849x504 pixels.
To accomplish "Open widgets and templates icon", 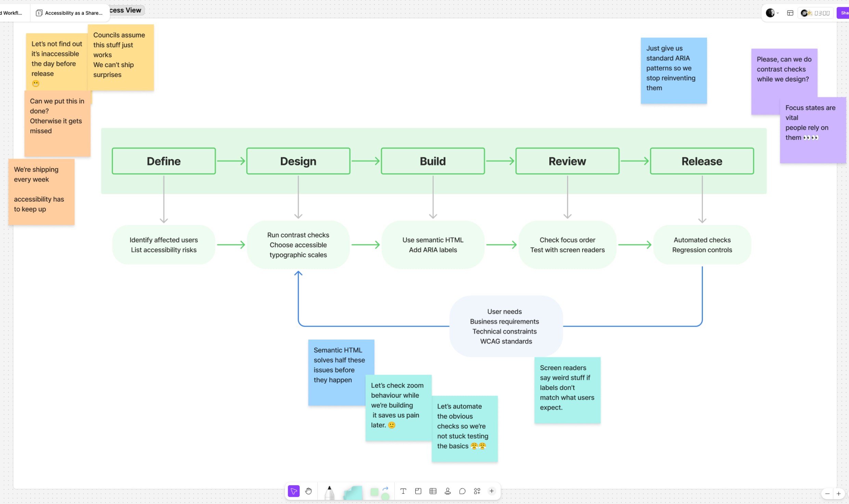I will pyautogui.click(x=477, y=491).
